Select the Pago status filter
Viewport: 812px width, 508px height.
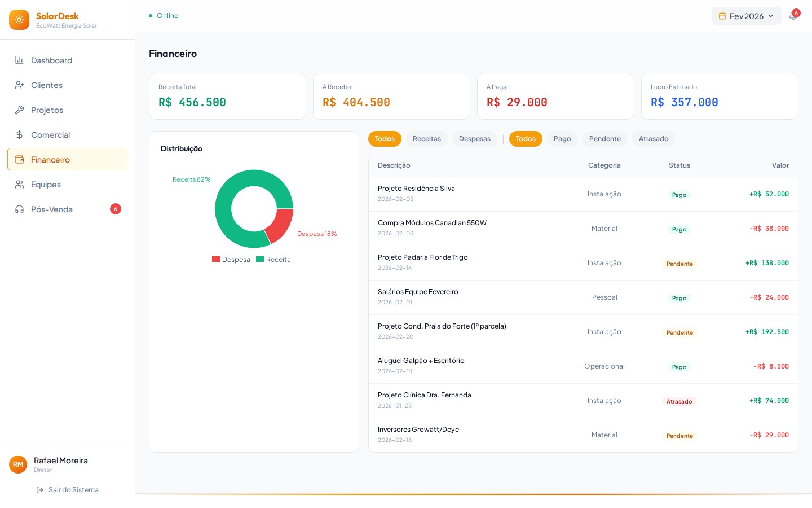[x=562, y=139]
